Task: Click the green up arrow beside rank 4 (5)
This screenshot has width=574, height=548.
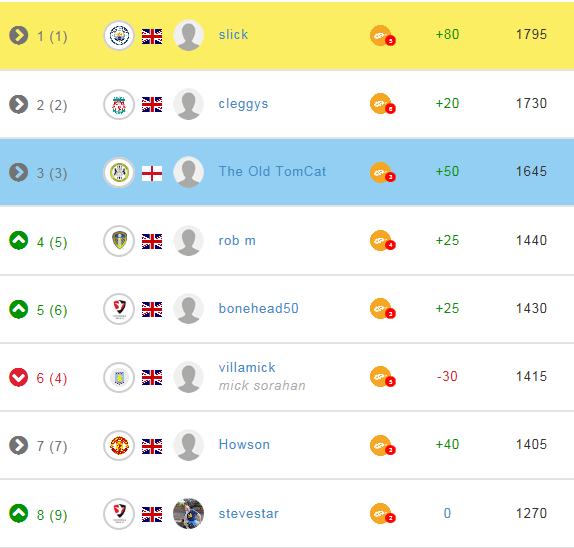Action: 19,241
